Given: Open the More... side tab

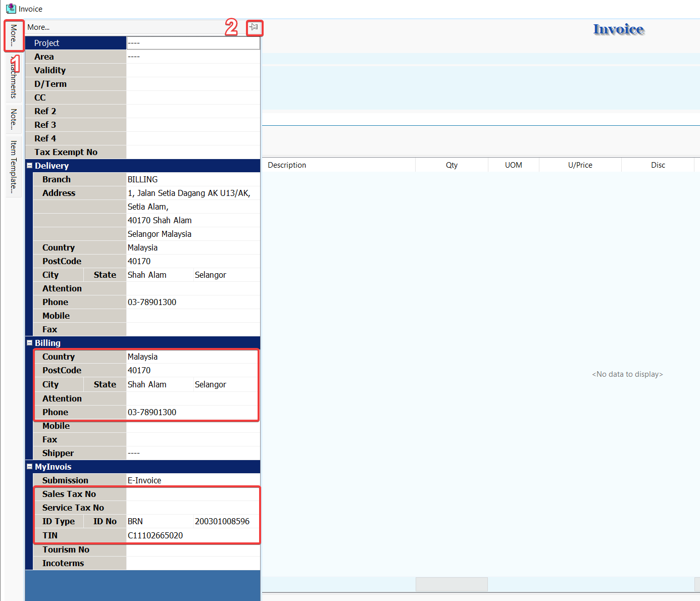Looking at the screenshot, I should 14,35.
